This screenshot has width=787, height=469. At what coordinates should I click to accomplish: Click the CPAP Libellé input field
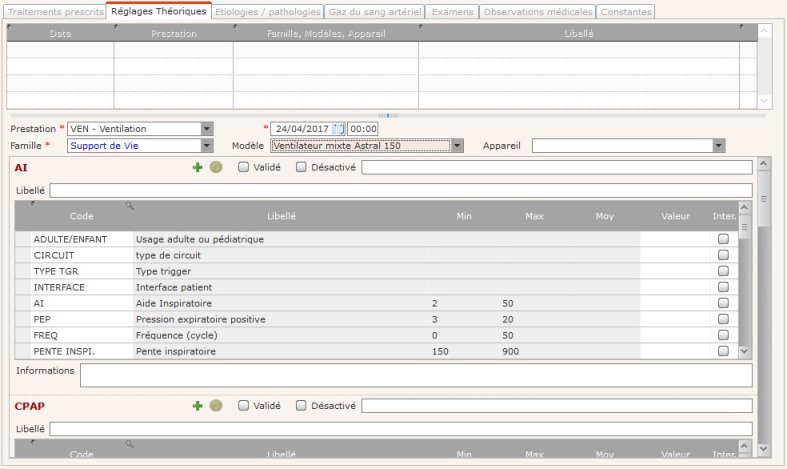(x=401, y=429)
